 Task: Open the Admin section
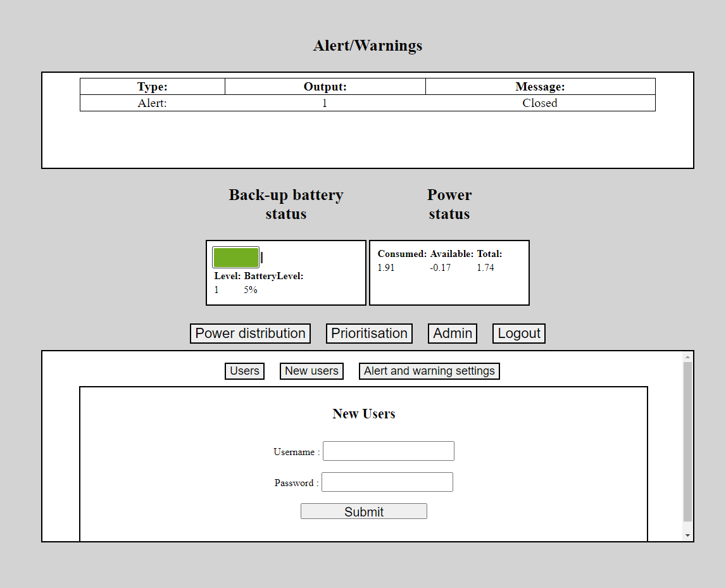click(453, 334)
